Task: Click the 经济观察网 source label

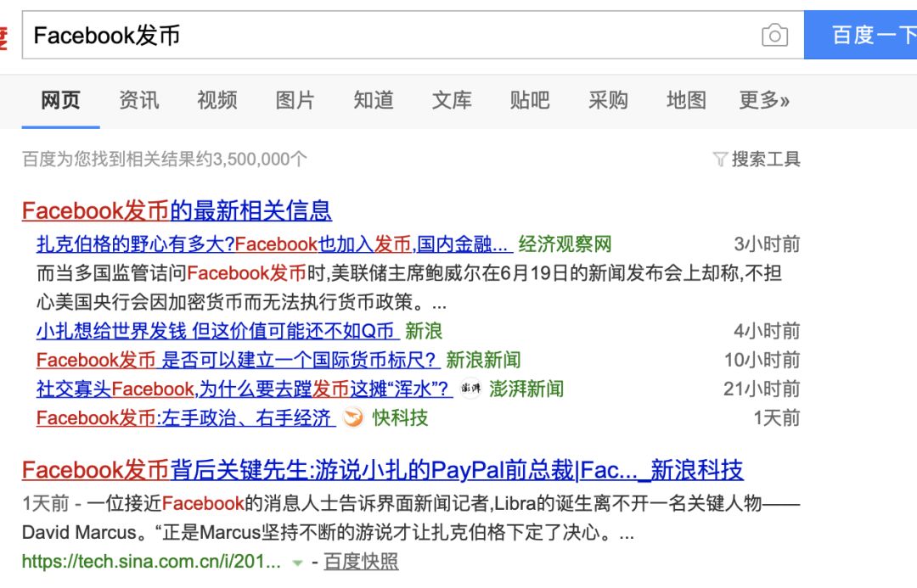Action: 565,244
